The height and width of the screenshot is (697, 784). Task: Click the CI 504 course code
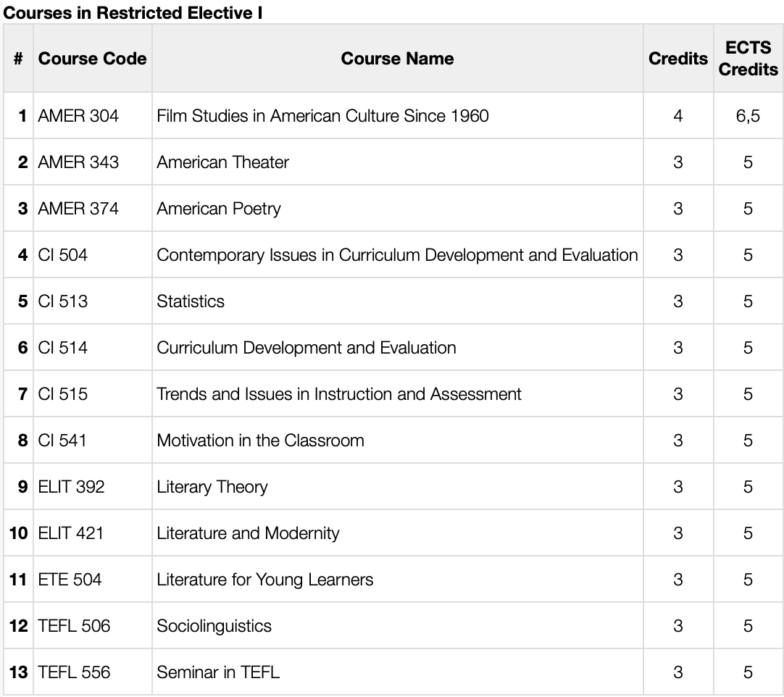point(59,254)
